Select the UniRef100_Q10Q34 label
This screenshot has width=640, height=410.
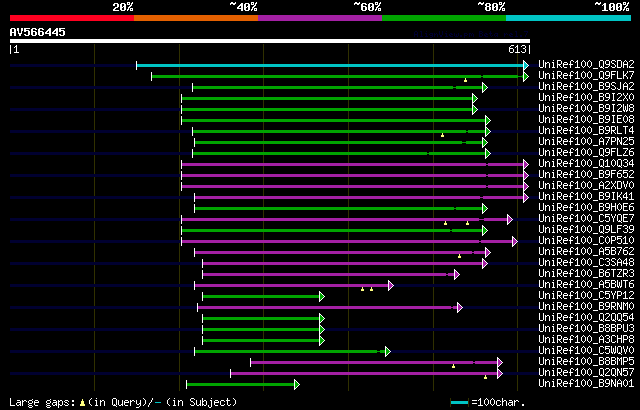pos(587,164)
